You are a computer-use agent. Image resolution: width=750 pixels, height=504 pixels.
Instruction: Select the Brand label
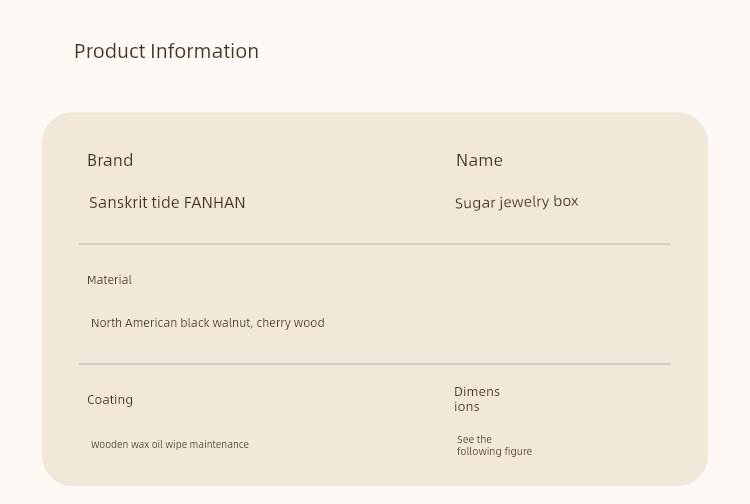tap(110, 160)
